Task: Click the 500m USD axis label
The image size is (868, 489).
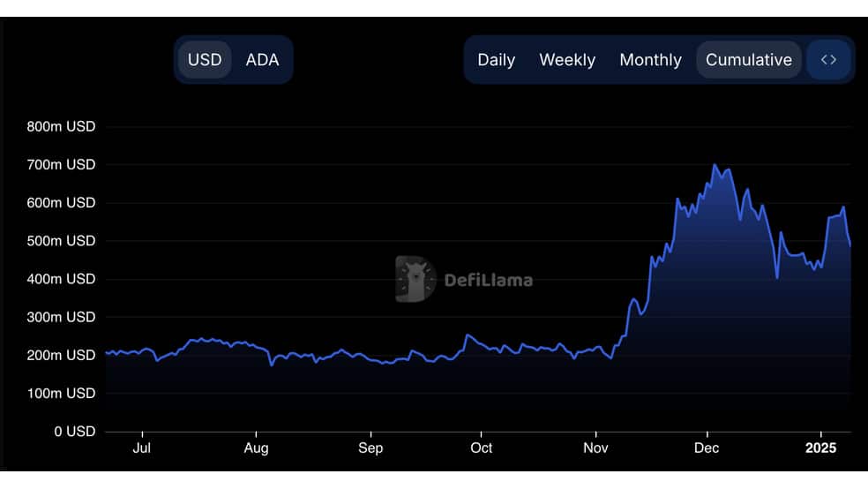Action: 61,241
